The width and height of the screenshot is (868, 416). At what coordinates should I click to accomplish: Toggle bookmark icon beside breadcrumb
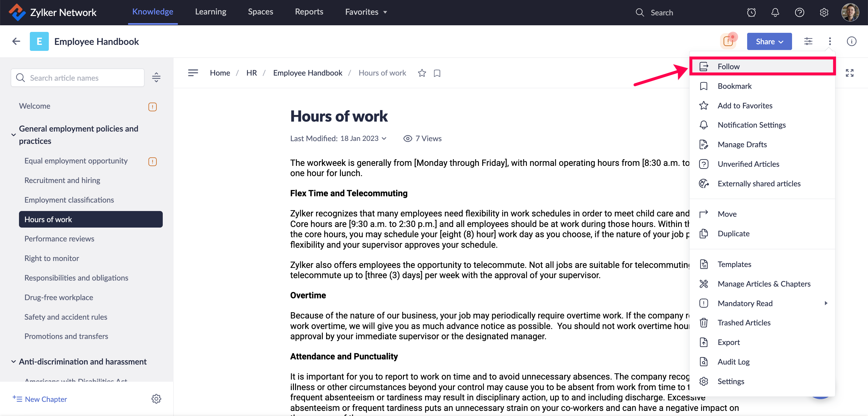coord(437,73)
